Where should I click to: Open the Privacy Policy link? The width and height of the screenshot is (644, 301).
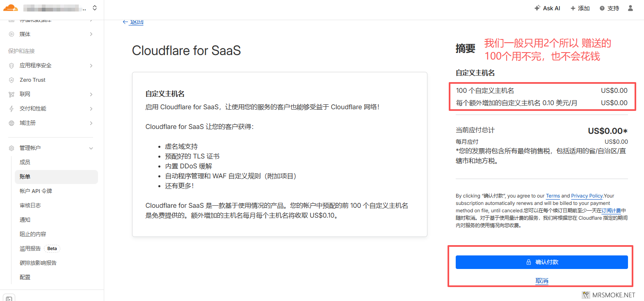pyautogui.click(x=587, y=196)
